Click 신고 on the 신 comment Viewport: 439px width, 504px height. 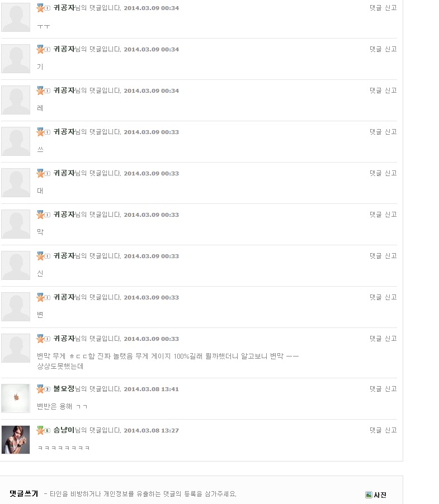(391, 256)
